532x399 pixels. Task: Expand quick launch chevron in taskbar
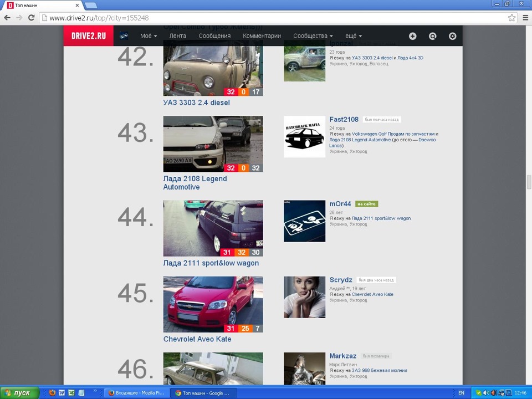pos(95,391)
